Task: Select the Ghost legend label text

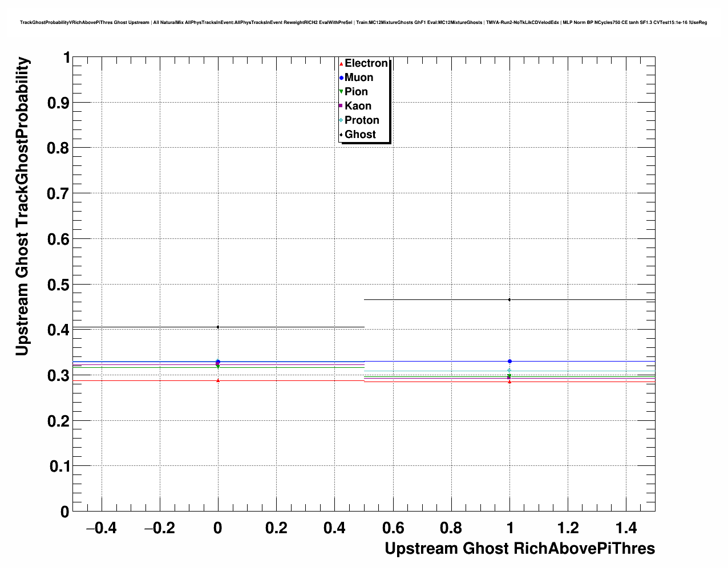Action: (360, 135)
